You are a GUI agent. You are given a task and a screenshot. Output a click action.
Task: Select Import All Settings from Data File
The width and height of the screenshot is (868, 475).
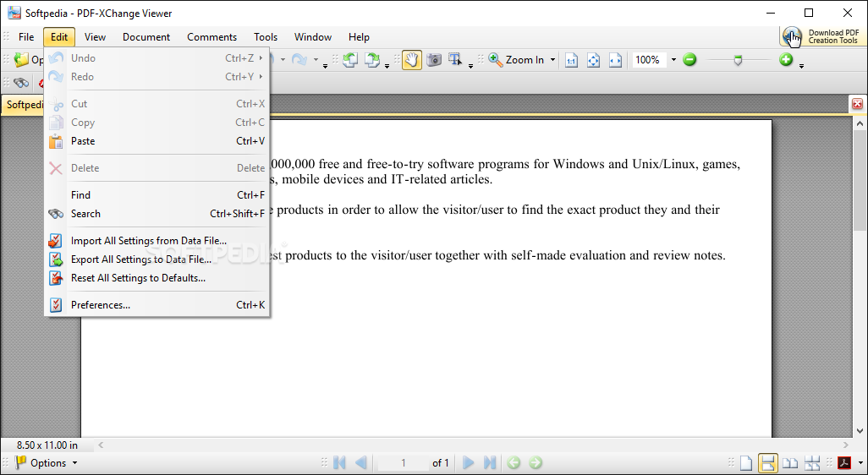(157, 241)
